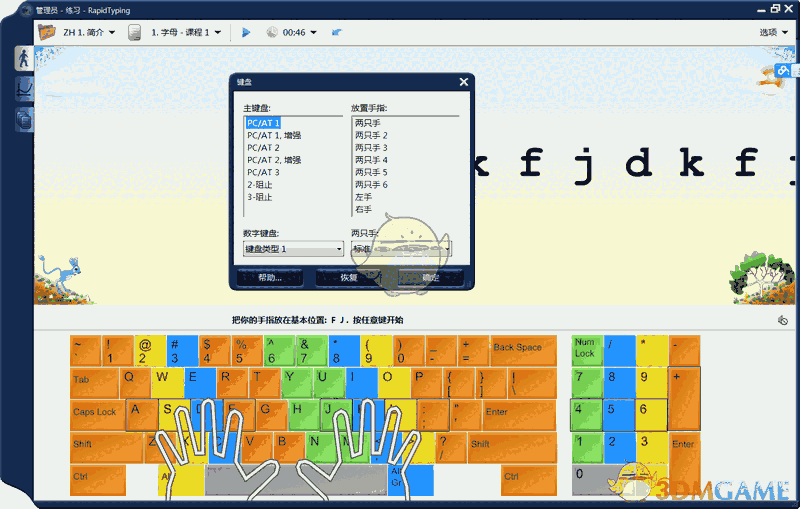800x509 pixels.
Task: Click the numeric keypad plus key
Action: [x=684, y=399]
